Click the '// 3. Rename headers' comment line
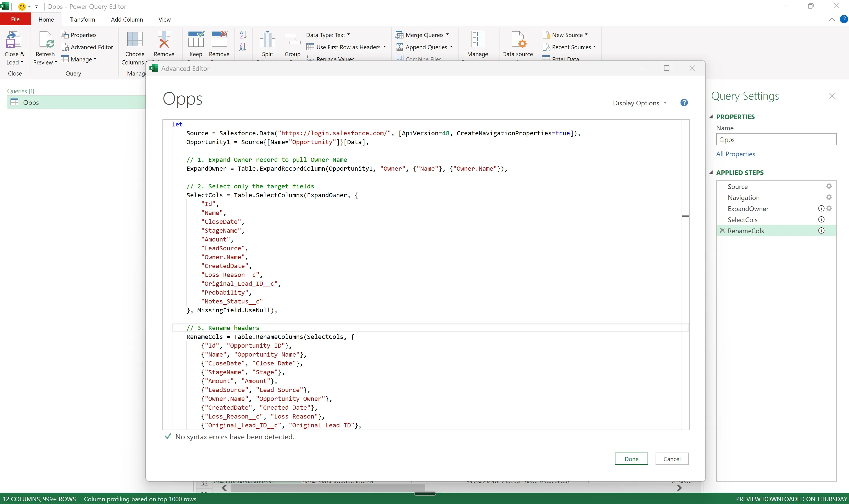The height and width of the screenshot is (504, 849). pos(222,328)
